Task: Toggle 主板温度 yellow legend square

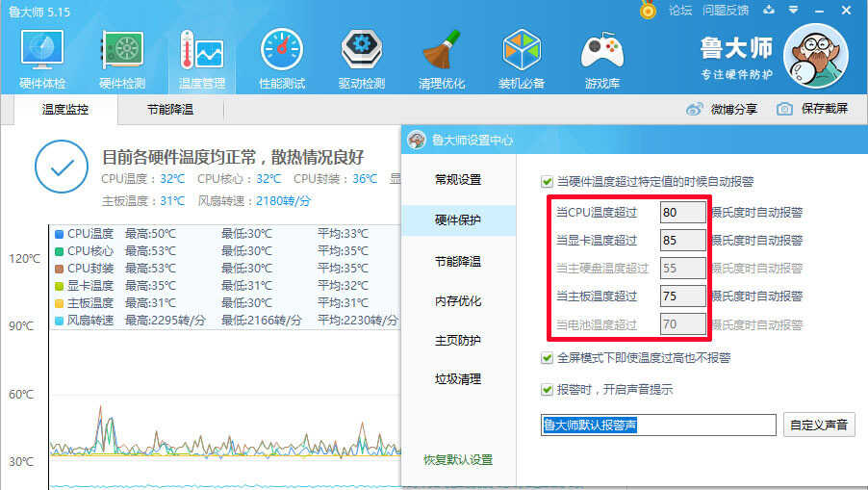Action: 59,303
